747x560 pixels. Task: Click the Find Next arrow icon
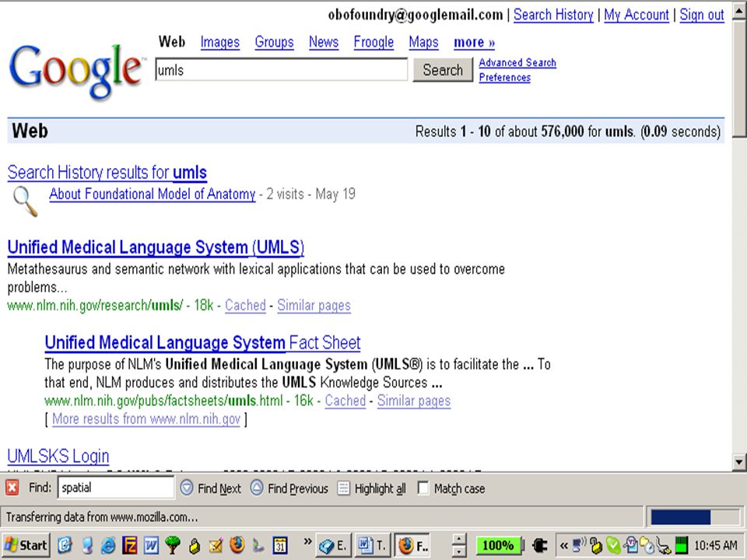[x=187, y=488]
